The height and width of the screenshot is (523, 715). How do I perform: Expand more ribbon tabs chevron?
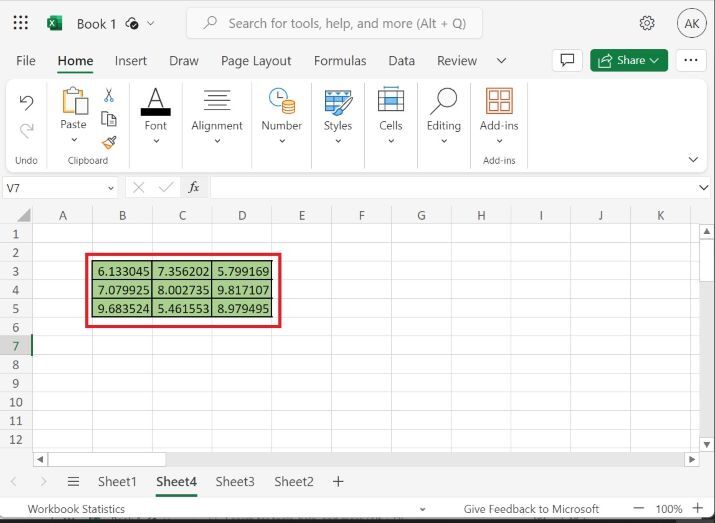(x=501, y=61)
